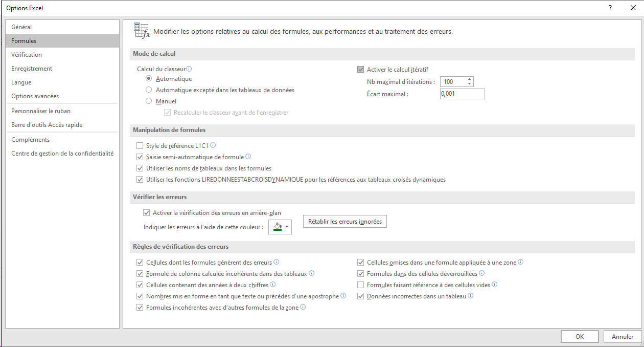This screenshot has width=644, height=347.
Task: Click info icon for Nombres mis en forme en tant que texte
Action: [343, 296]
